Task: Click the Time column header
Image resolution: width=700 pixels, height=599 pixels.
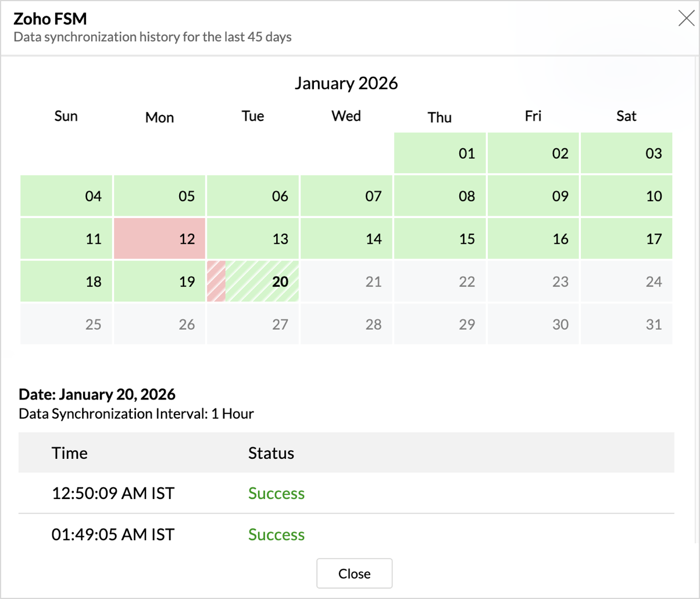Action: click(x=70, y=452)
